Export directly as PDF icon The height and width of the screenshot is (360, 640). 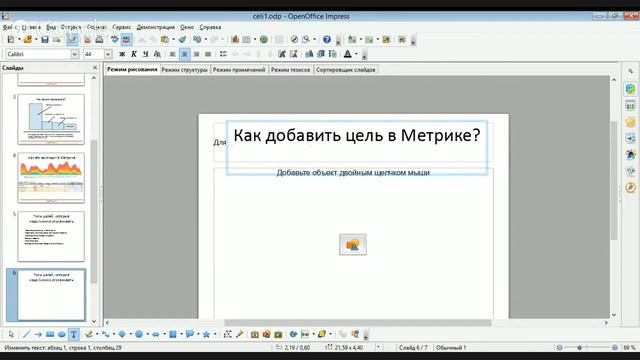click(x=87, y=40)
